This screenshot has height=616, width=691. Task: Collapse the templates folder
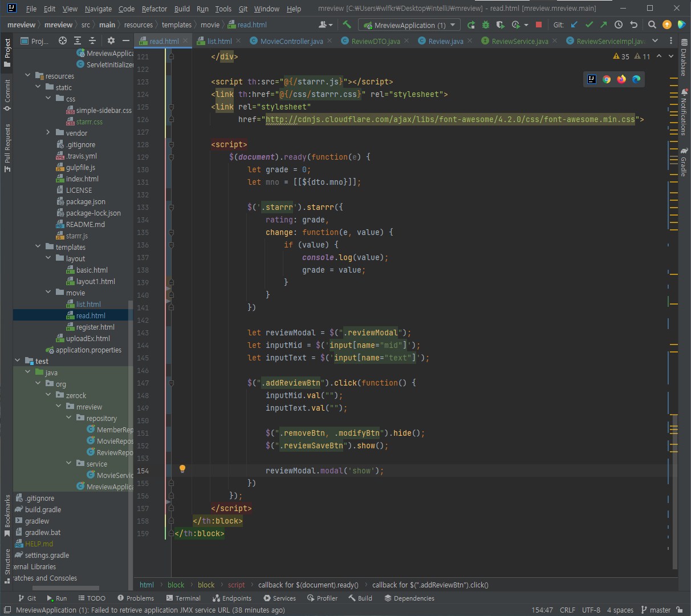point(38,247)
